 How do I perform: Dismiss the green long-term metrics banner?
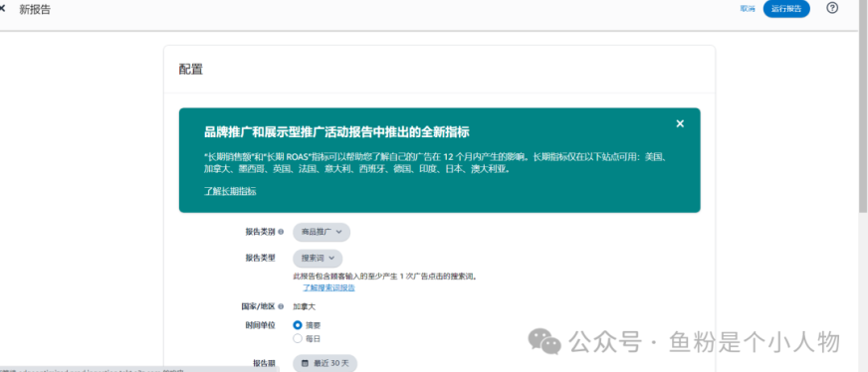680,123
